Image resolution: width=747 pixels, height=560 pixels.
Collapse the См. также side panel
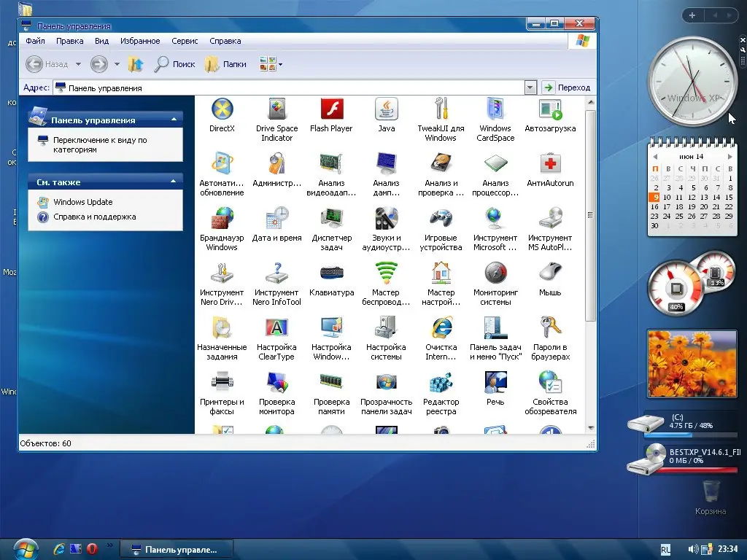pos(174,181)
